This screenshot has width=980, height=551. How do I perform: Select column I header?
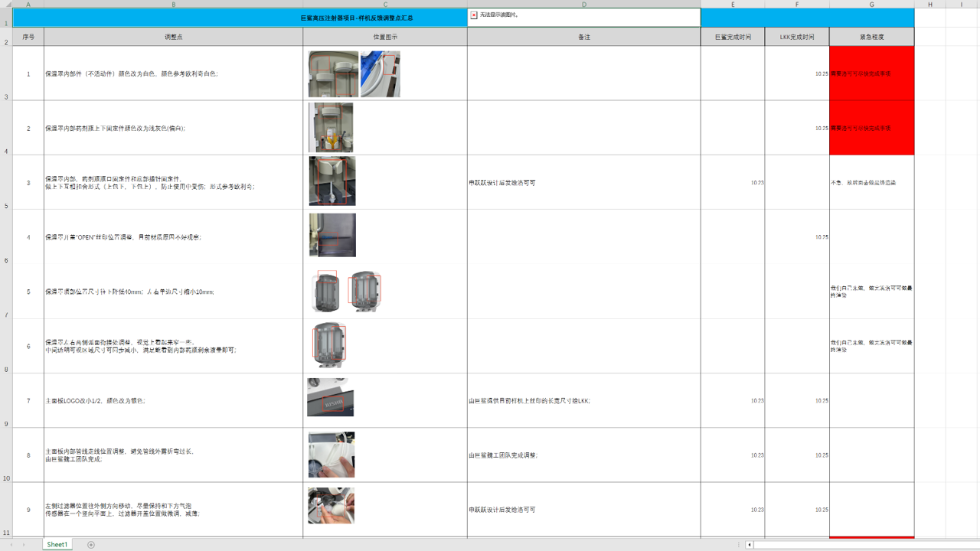point(962,4)
